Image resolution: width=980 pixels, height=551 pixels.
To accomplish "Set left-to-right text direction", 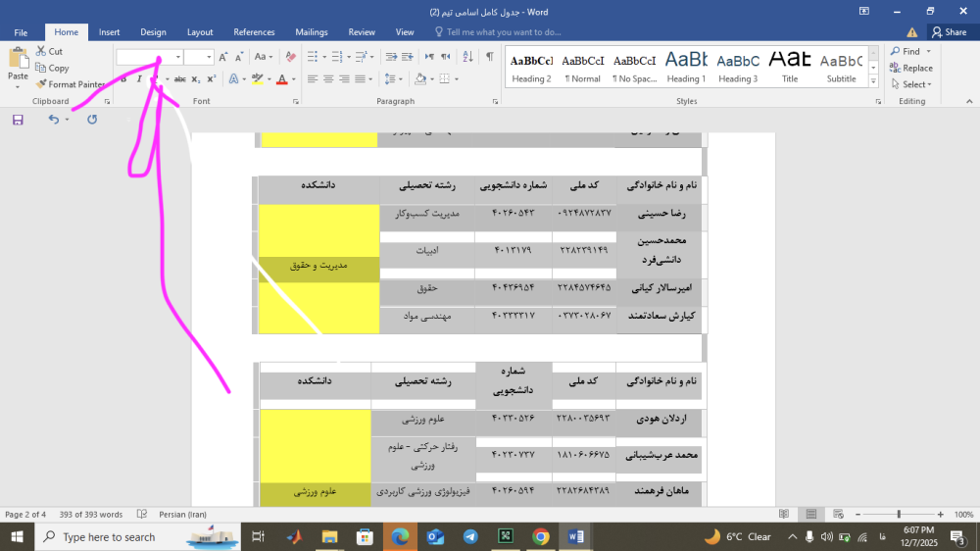I will pos(429,57).
